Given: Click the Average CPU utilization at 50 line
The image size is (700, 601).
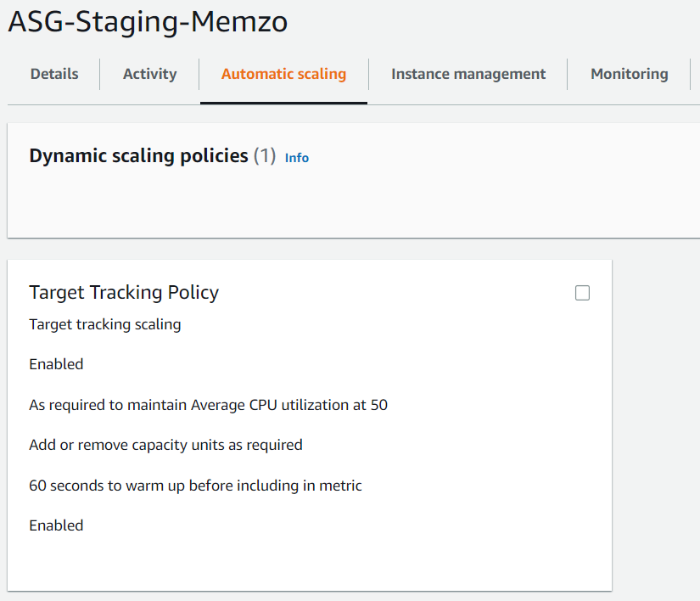Looking at the screenshot, I should click(x=208, y=405).
